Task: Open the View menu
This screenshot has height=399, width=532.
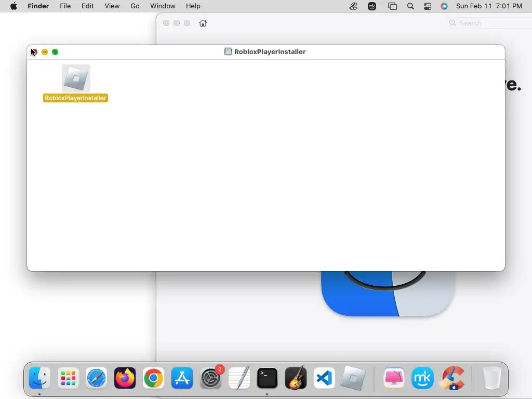Action: 112,6
